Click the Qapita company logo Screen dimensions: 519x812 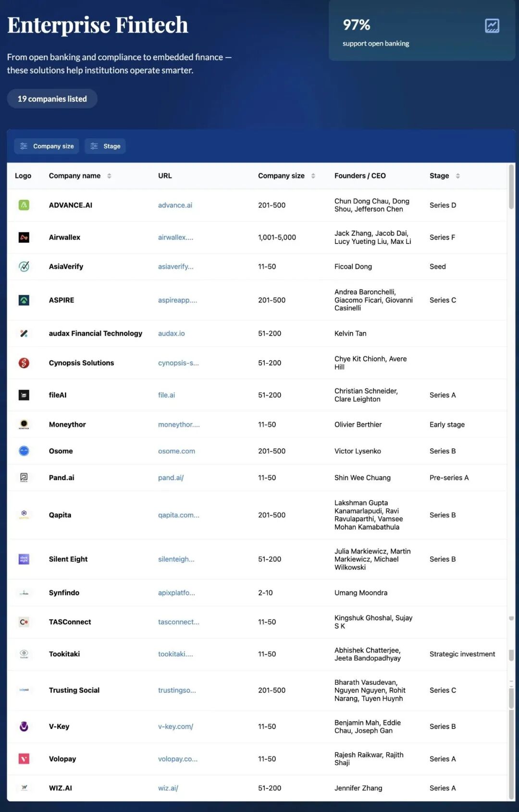[24, 515]
